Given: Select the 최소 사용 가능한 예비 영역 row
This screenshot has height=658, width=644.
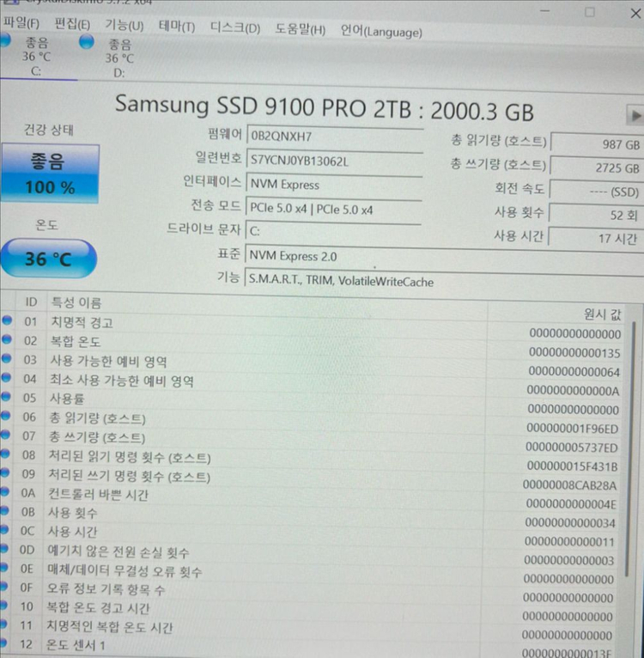Looking at the screenshot, I should click(311, 385).
